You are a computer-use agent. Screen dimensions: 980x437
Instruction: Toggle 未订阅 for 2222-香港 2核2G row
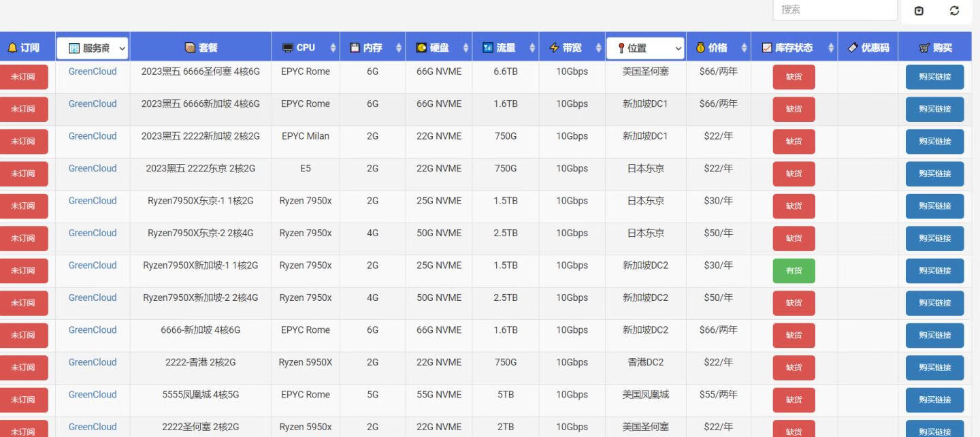[x=23, y=368]
